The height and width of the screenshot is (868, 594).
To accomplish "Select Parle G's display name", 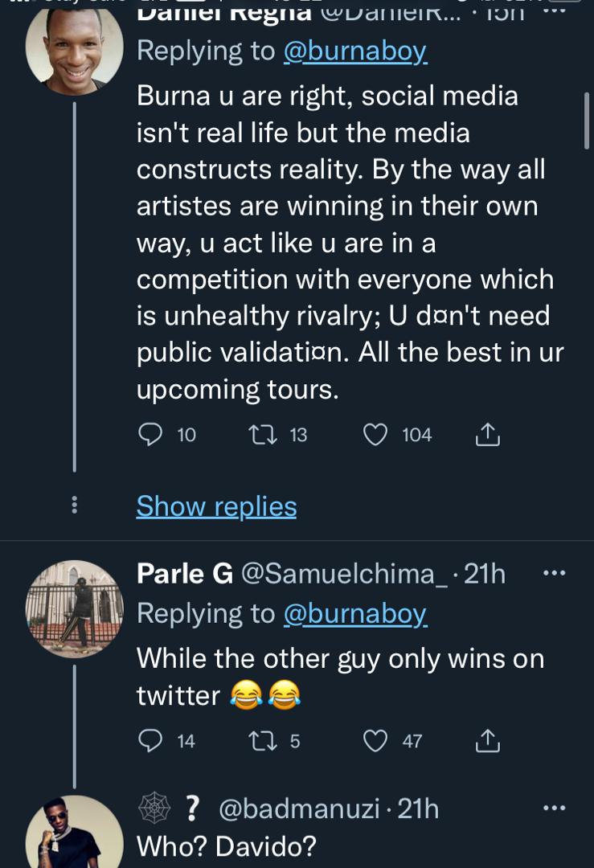I will tap(169, 573).
